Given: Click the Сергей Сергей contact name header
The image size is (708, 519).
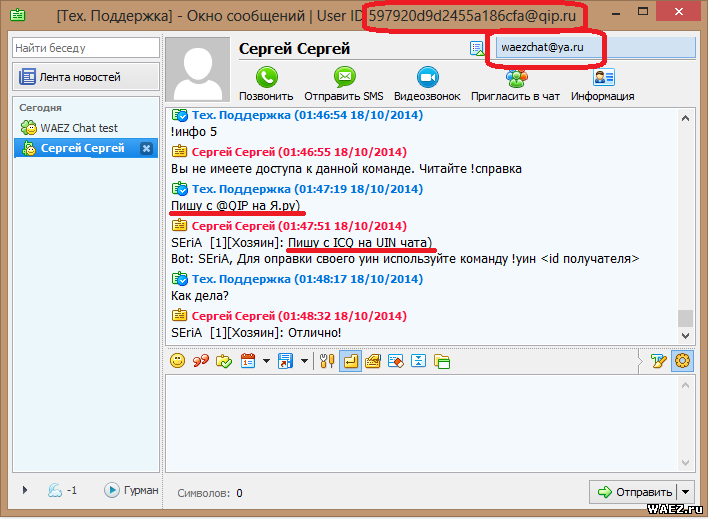Looking at the screenshot, I should pos(294,48).
